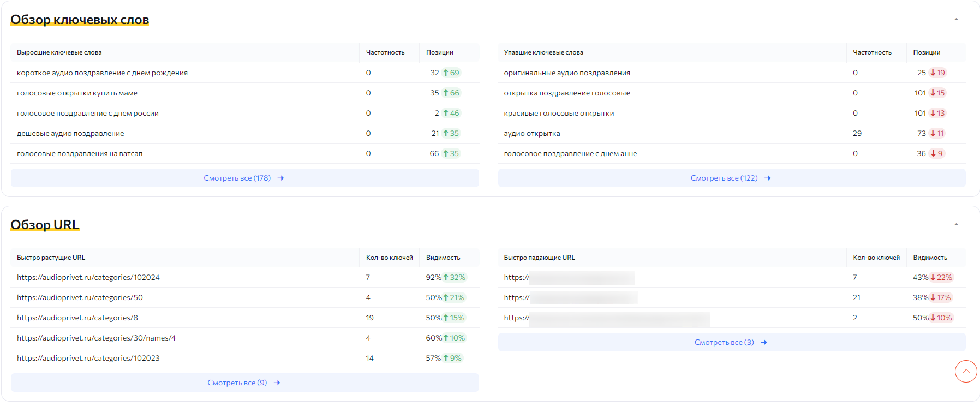Open blurred falling URL with 50% visibility
This screenshot has height=406, width=980.
click(607, 318)
